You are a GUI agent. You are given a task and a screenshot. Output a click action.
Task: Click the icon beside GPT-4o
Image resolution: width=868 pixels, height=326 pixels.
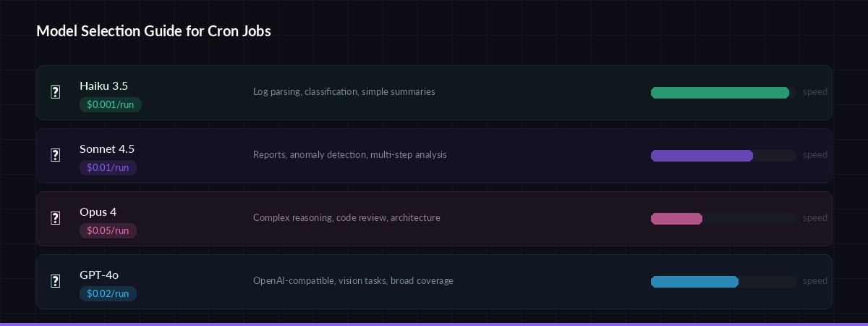(56, 281)
